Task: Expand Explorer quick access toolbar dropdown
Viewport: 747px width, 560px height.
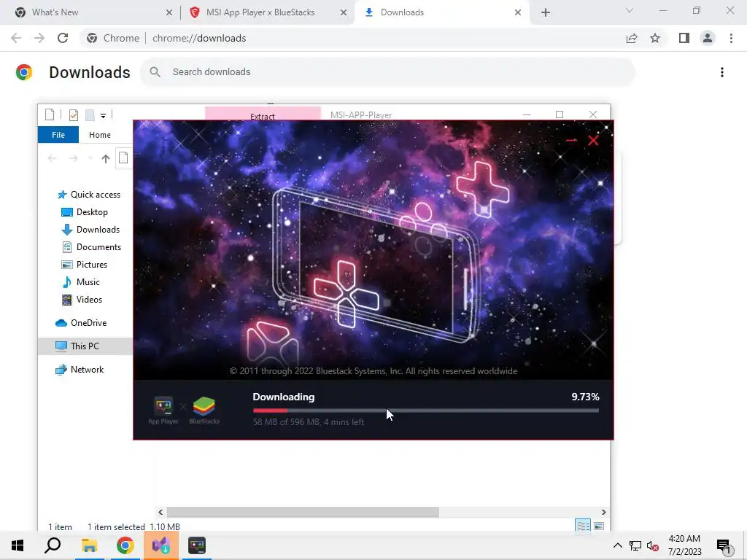Action: 103,115
